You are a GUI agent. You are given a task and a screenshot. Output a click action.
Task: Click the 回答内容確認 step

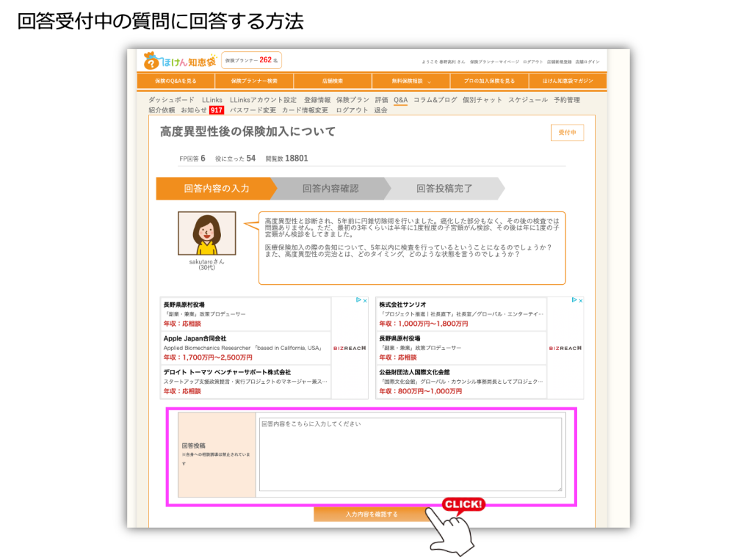pyautogui.click(x=331, y=189)
